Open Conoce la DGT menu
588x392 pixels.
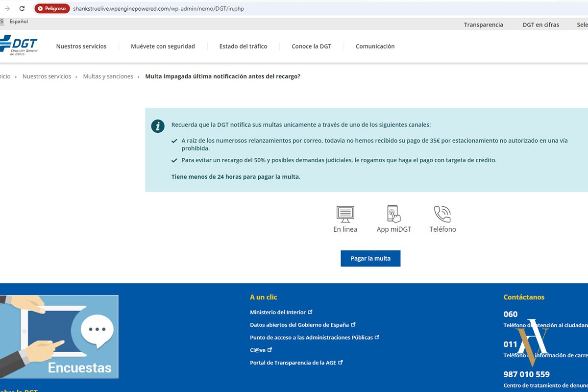[311, 46]
